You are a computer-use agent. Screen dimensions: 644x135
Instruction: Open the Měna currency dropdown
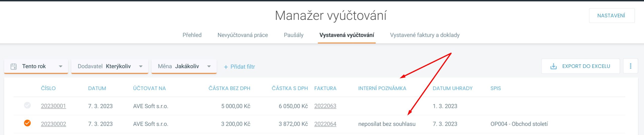tap(209, 66)
